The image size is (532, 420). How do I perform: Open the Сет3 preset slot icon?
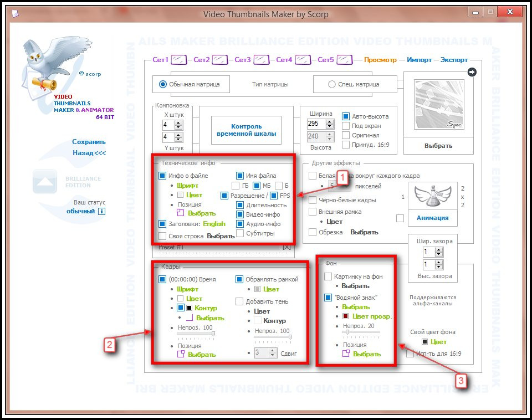coord(261,60)
